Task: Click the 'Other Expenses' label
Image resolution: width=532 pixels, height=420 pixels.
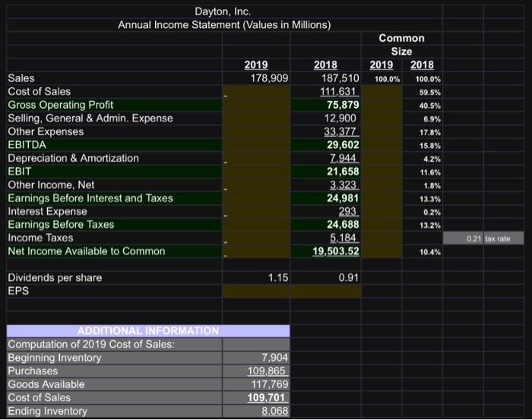Action: pyautogui.click(x=46, y=131)
